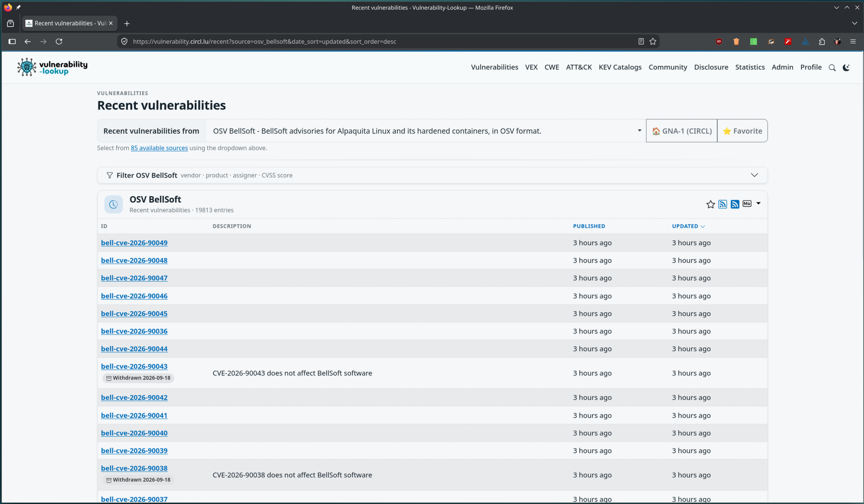Open the Firefox extensions puzzle icon

click(822, 42)
